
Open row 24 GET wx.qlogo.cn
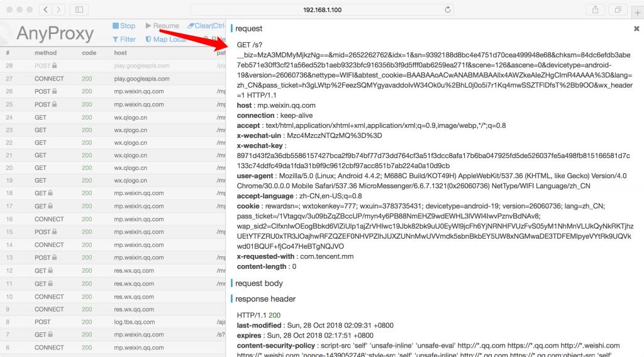click(x=113, y=117)
